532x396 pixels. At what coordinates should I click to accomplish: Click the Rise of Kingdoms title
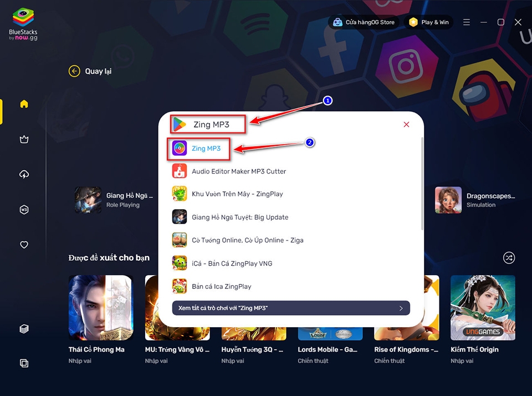(406, 349)
